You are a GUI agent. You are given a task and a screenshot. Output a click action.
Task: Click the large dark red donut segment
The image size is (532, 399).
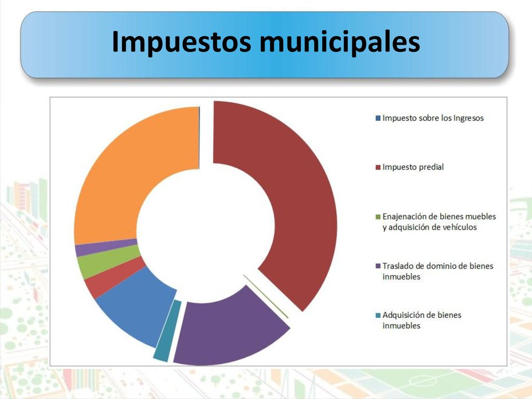click(x=302, y=200)
